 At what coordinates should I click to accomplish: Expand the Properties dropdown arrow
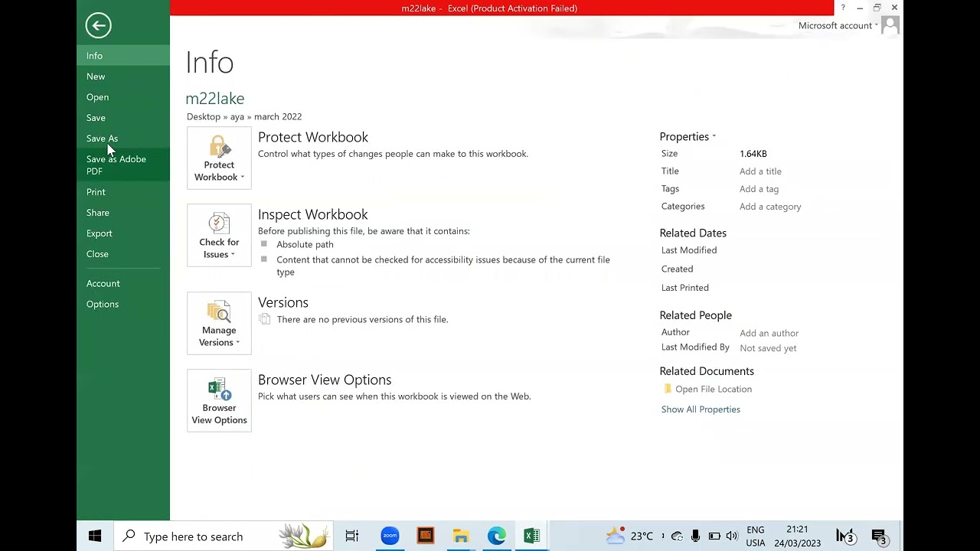(x=714, y=137)
